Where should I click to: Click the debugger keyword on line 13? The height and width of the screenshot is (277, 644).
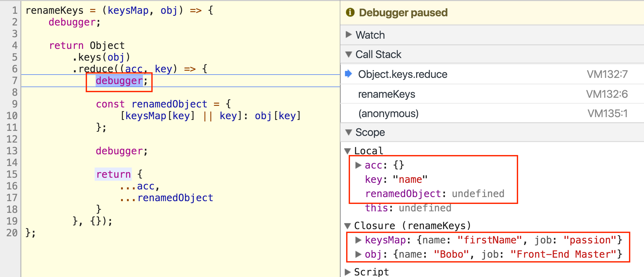click(x=121, y=151)
